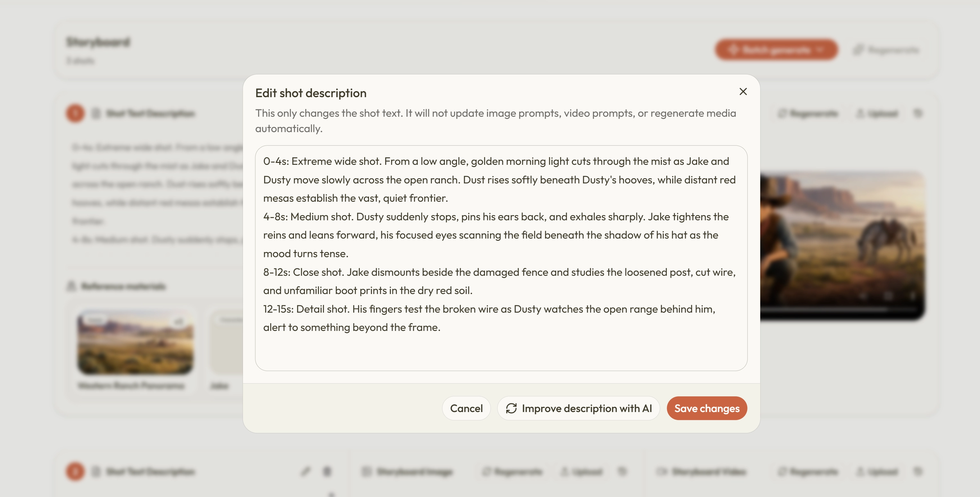
Task: Regenerate the whole storyboard from the header
Action: click(x=886, y=50)
